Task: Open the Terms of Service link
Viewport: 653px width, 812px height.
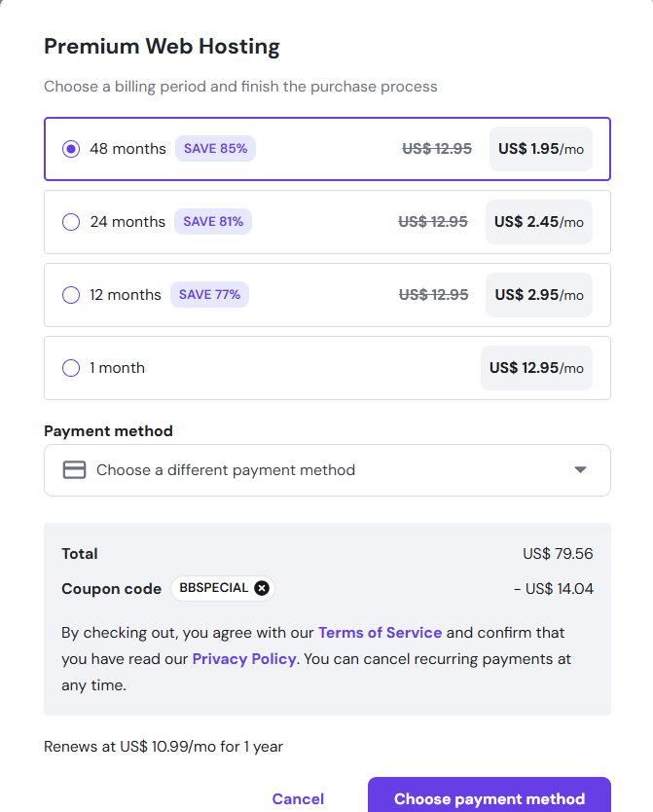Action: (380, 633)
